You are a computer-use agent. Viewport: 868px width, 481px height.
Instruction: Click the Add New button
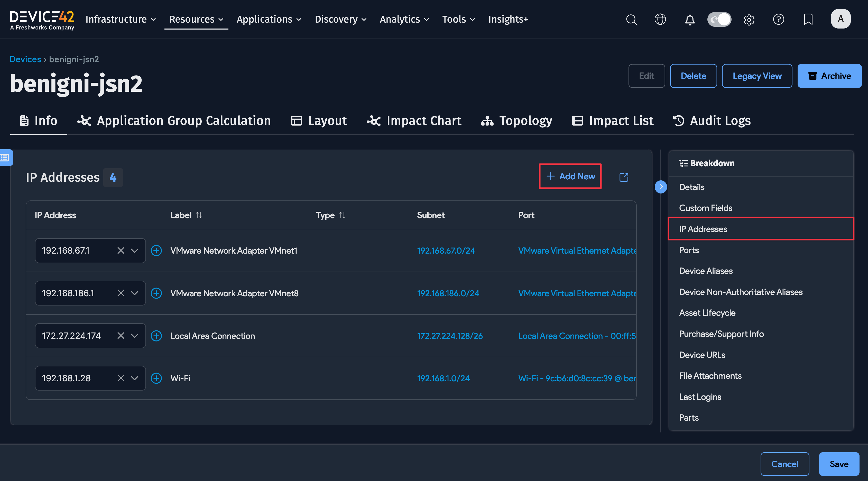[x=570, y=176]
